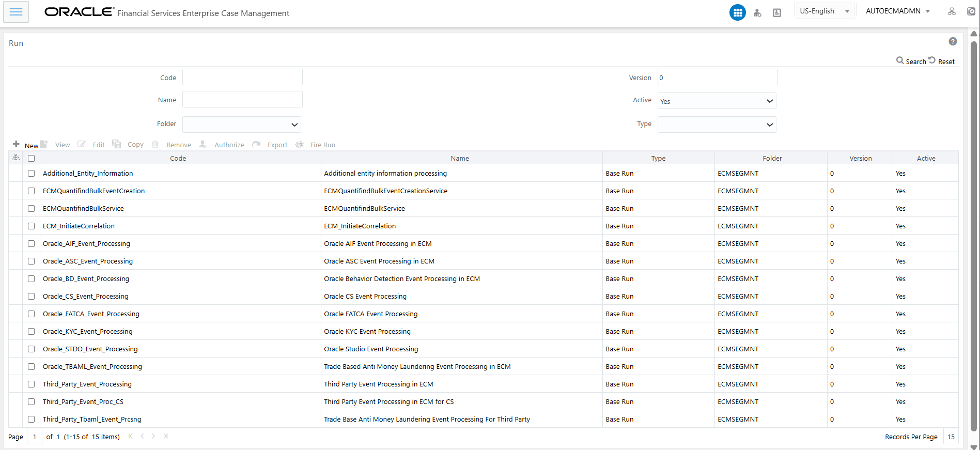Image resolution: width=980 pixels, height=450 pixels.
Task: Check the Additional_Entity_Information row checkbox
Action: 32,174
